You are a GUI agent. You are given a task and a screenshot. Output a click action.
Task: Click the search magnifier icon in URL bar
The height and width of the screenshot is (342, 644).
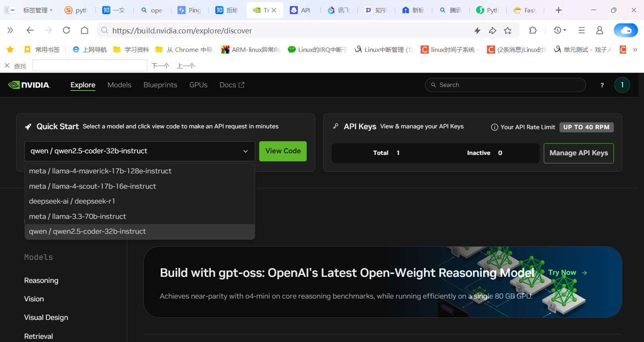(104, 30)
